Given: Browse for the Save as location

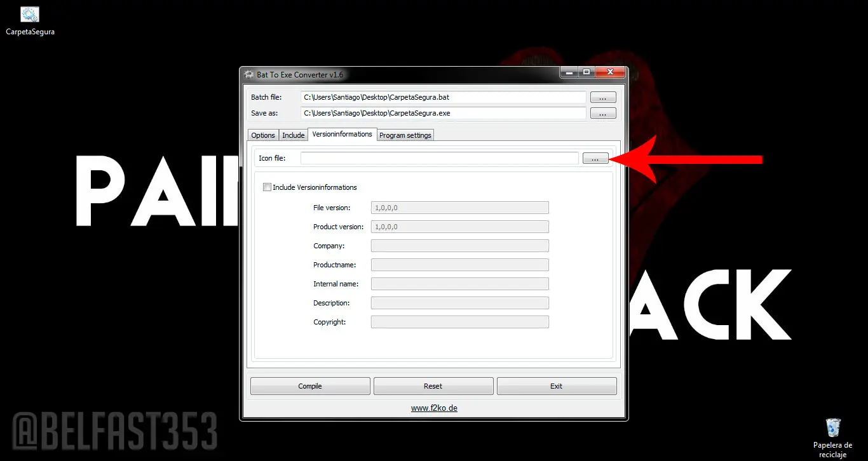Looking at the screenshot, I should pos(603,114).
